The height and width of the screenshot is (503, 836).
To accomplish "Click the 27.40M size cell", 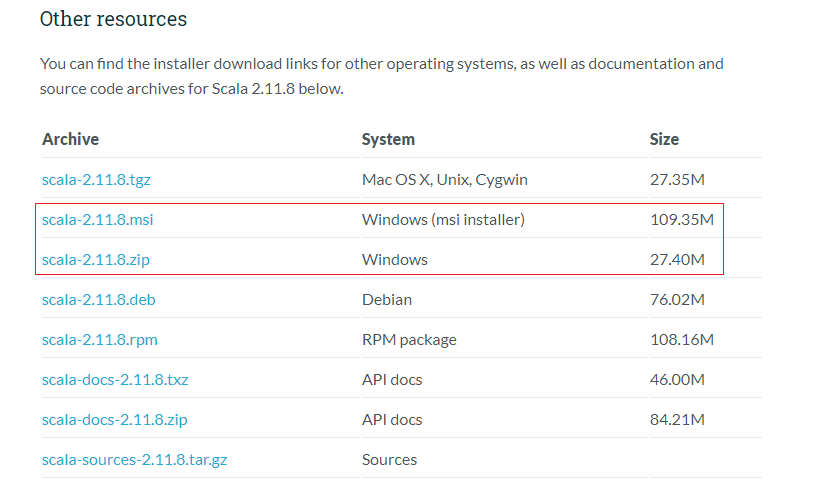I will [677, 260].
